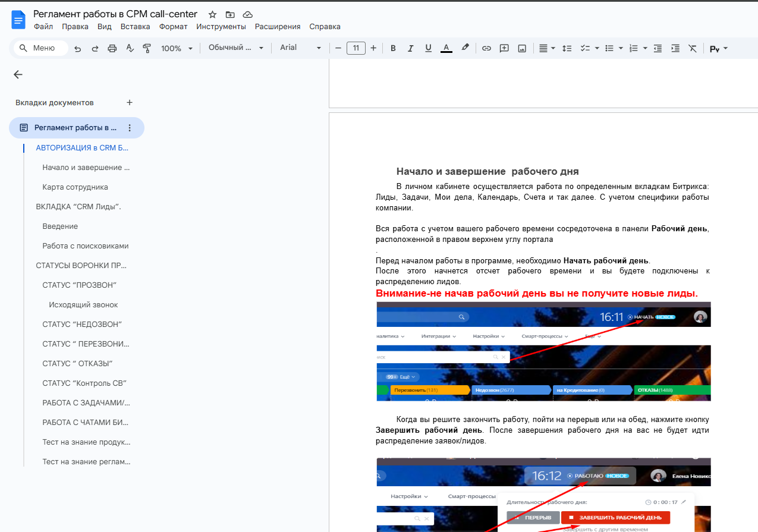Run spelling and grammar check
Viewport: 758px width, 532px height.
coord(130,48)
